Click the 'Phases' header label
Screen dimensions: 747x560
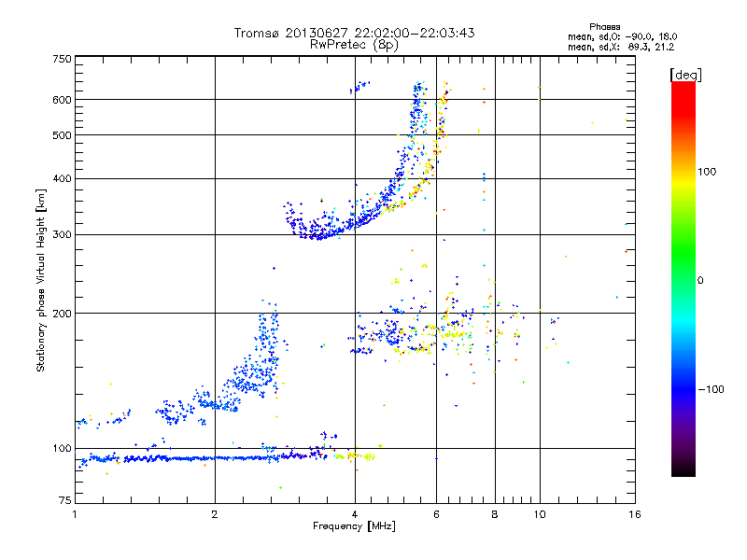604,27
